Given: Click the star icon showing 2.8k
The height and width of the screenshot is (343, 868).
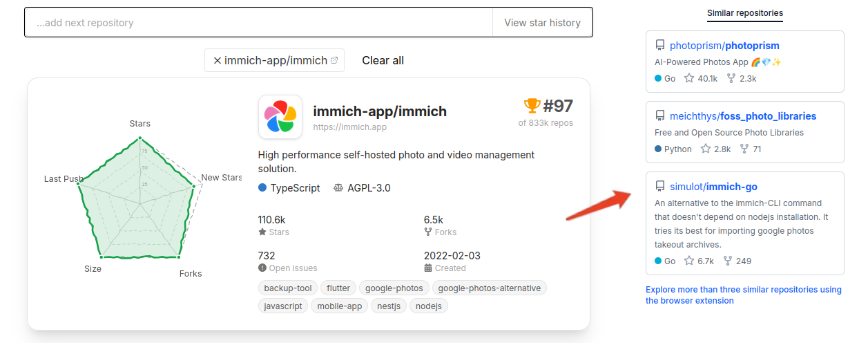Looking at the screenshot, I should [x=706, y=149].
